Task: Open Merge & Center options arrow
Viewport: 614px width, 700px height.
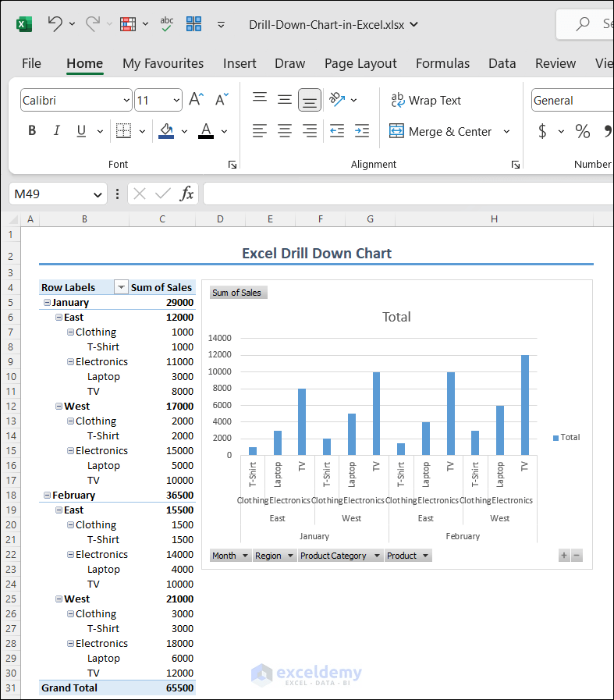Action: (x=506, y=132)
